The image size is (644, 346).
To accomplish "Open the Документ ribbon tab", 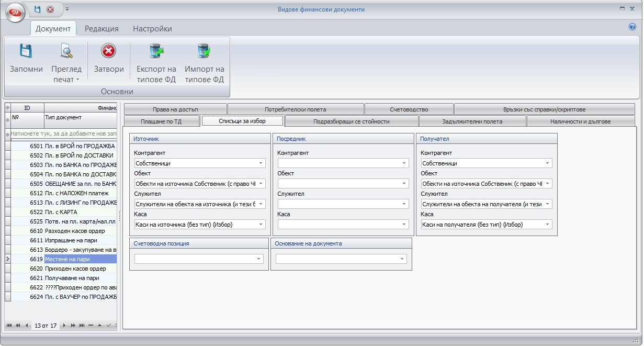I will point(53,29).
